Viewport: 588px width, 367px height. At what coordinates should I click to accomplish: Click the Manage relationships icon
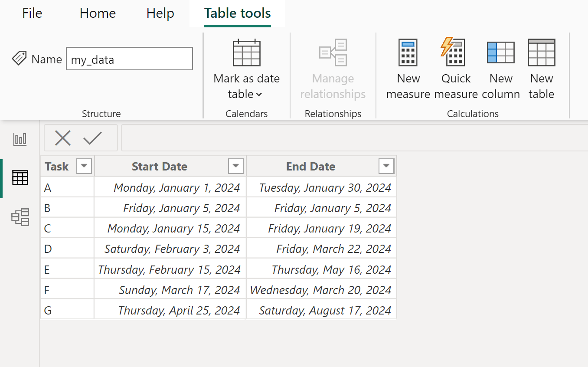333,52
